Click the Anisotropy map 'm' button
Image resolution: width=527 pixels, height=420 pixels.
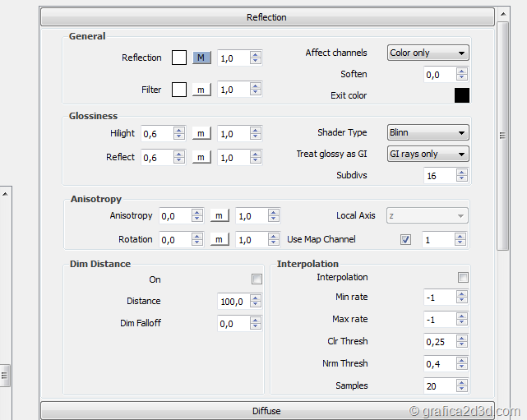click(218, 215)
